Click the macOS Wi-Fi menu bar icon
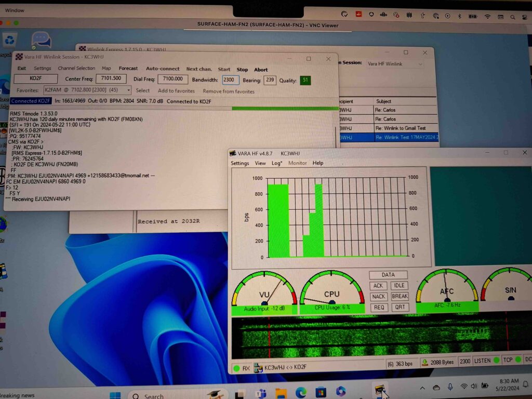This screenshot has height=399, width=532. coord(487,16)
